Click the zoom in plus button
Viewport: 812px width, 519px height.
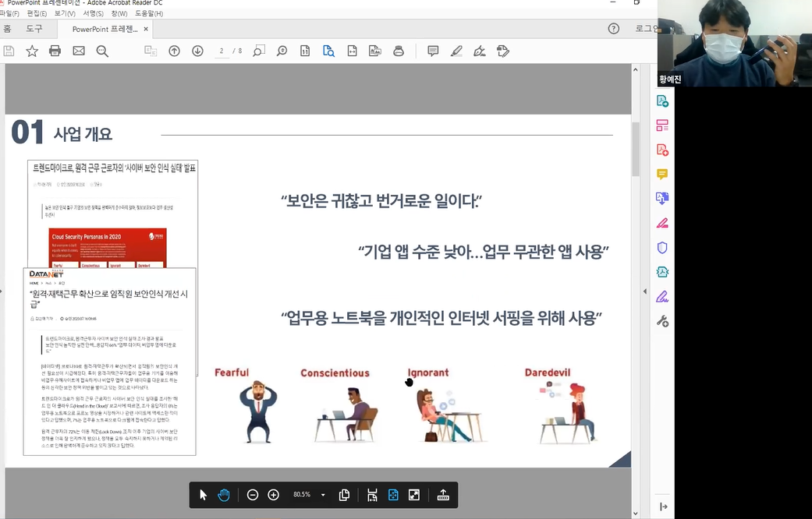274,495
